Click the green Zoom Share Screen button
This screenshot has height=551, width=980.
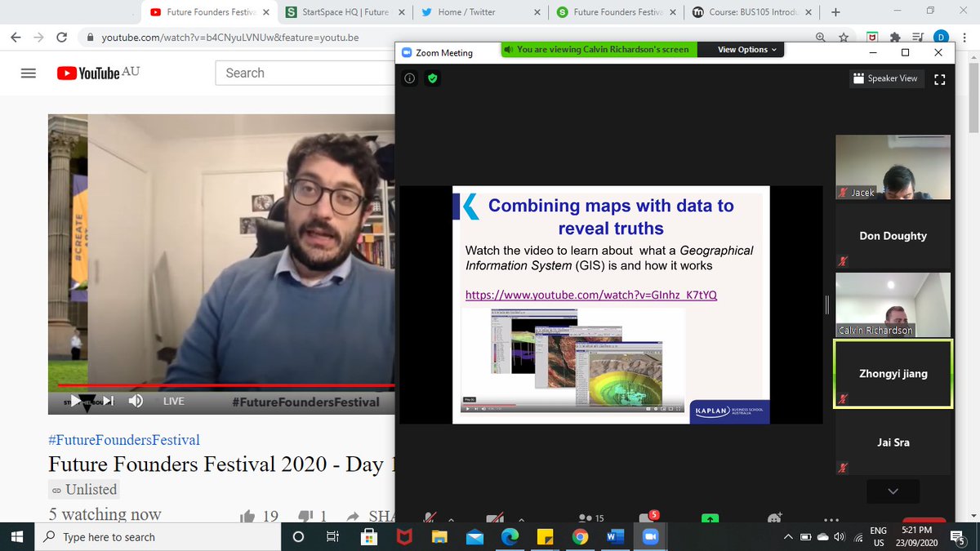pyautogui.click(x=710, y=518)
